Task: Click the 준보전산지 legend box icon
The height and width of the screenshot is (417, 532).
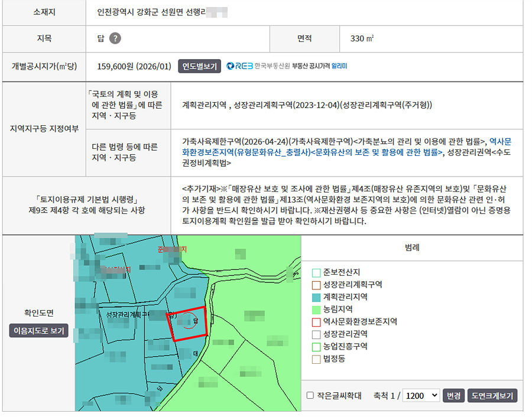Action: coord(316,273)
